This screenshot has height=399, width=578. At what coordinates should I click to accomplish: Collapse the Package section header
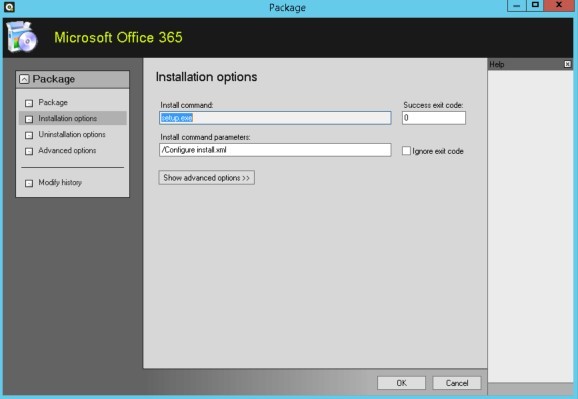point(24,79)
